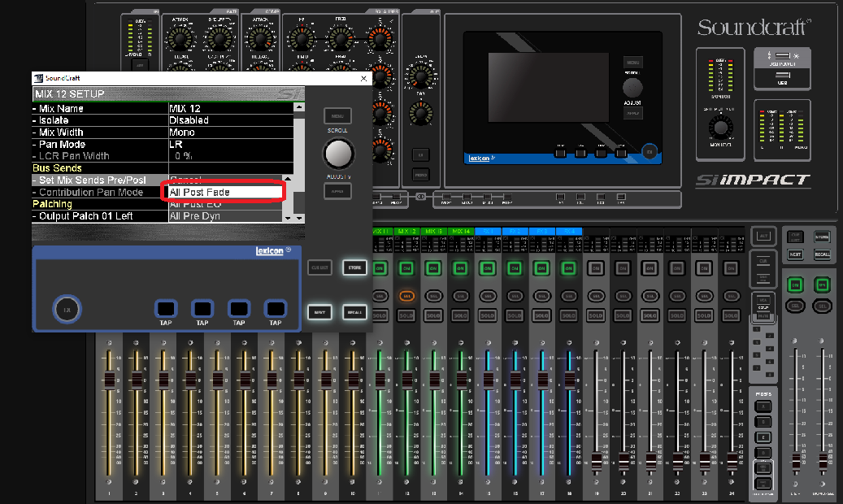Open the Mix Width value Mono

tap(231, 133)
